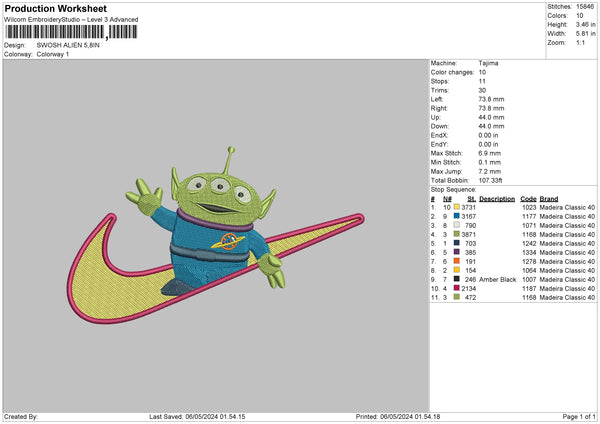Click the 'Printed: 06/05/2024 01.54.18' footer text
The height and width of the screenshot is (424, 600).
point(398,417)
